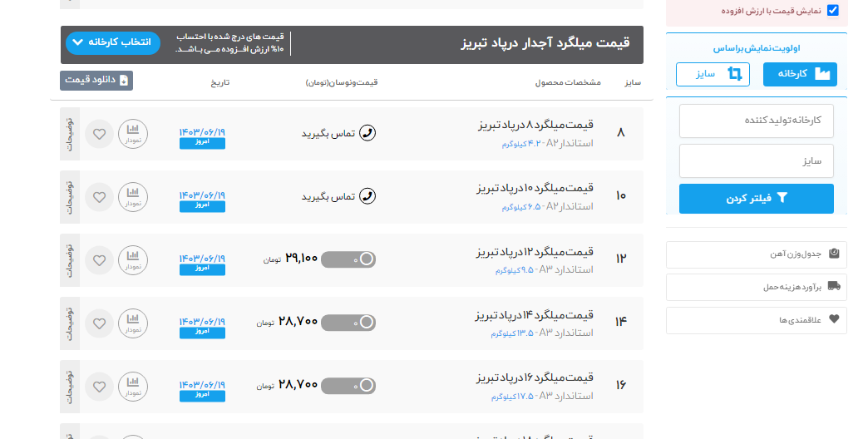Open the chart icon for rebar size 8

(x=133, y=134)
